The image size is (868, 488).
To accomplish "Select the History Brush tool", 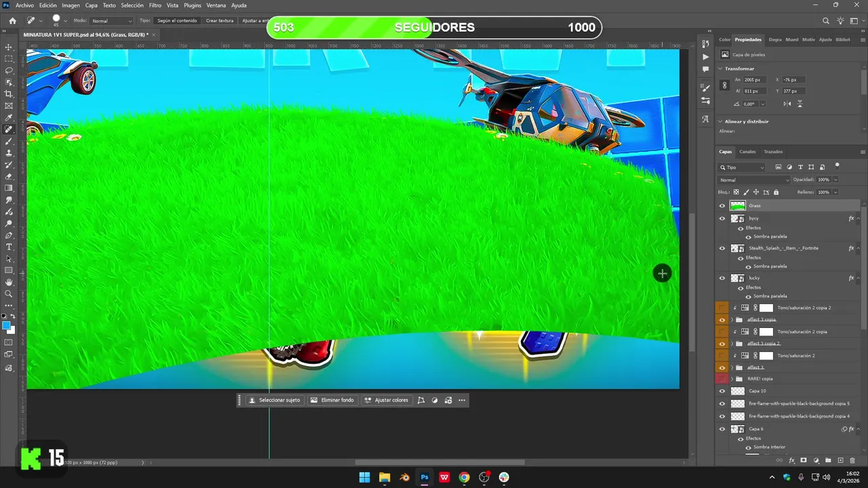I will 9,165.
